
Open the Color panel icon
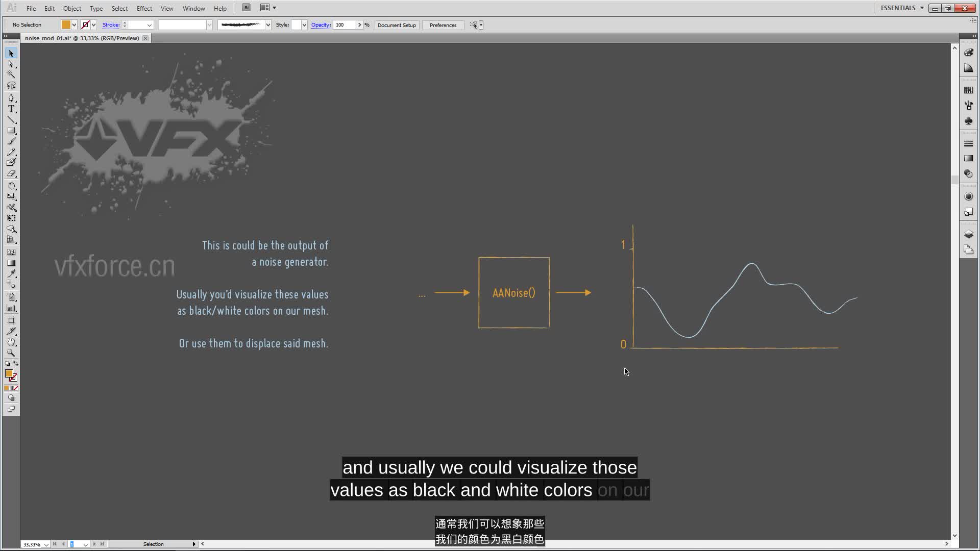968,53
